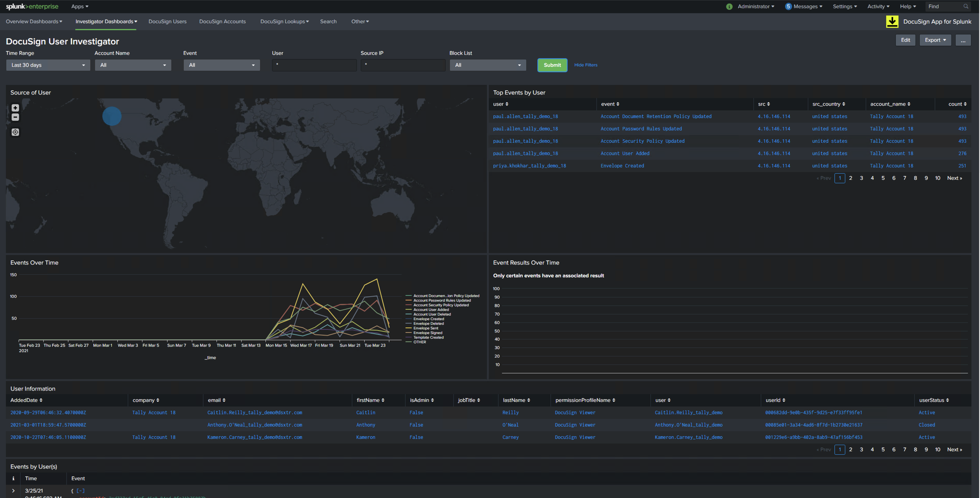Image resolution: width=980 pixels, height=498 pixels.
Task: Select page 2 in Top Events pagination
Action: [851, 178]
